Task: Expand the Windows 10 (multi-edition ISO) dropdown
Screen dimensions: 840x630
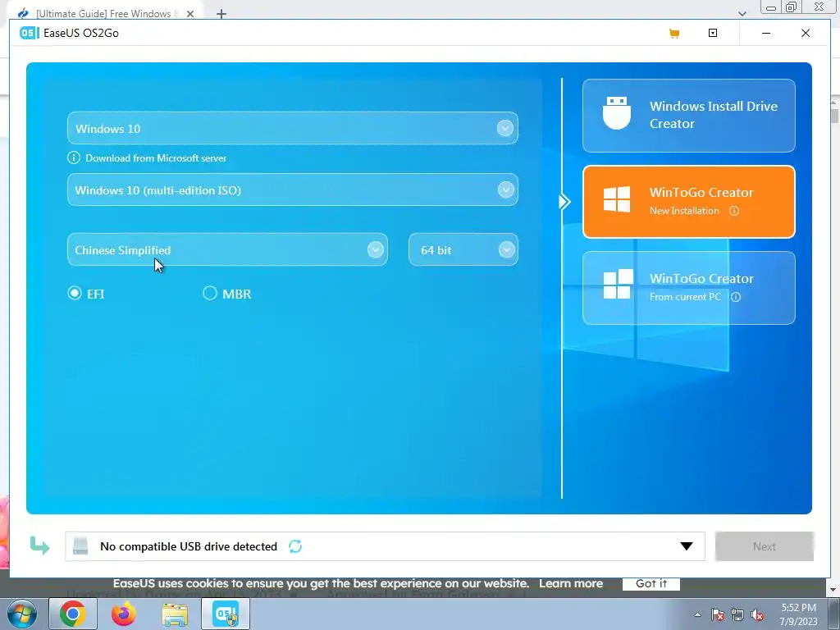Action: [505, 189]
